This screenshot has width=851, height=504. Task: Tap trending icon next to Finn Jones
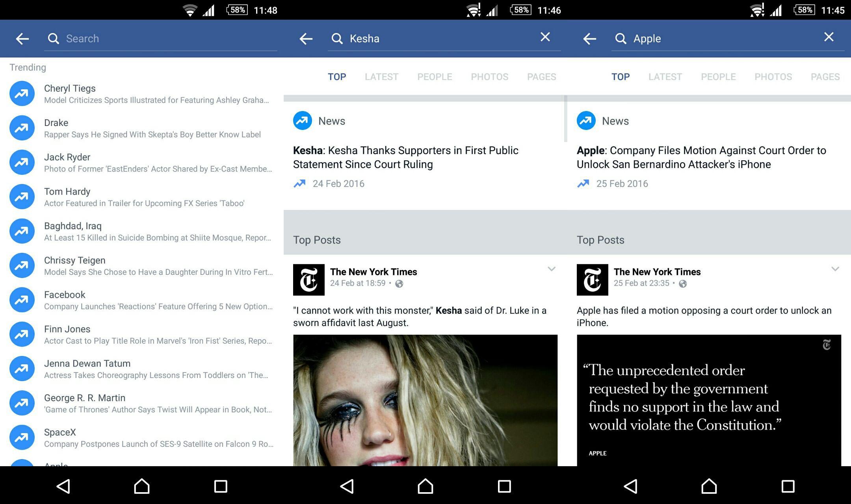22,334
